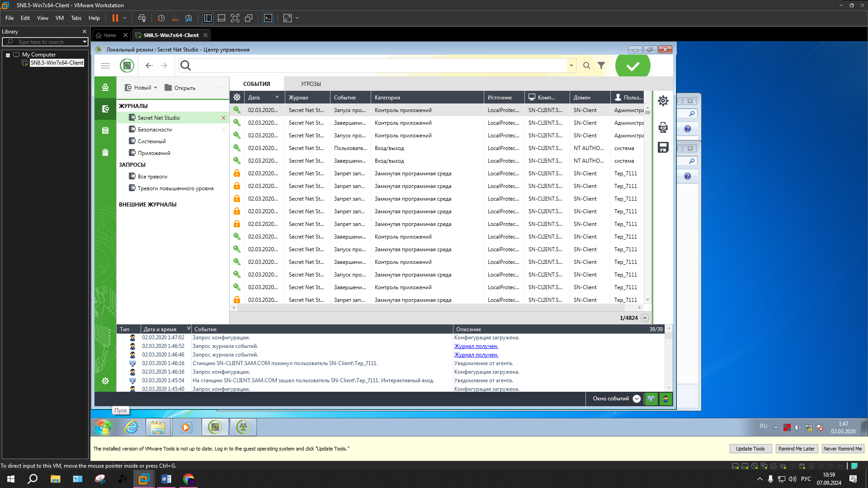
Task: Select the journals icon in green sidebar
Action: (x=105, y=109)
